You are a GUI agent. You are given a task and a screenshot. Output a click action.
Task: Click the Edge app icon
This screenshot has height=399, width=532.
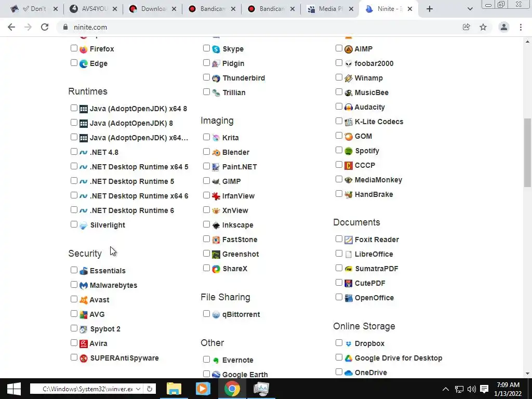[x=84, y=64]
